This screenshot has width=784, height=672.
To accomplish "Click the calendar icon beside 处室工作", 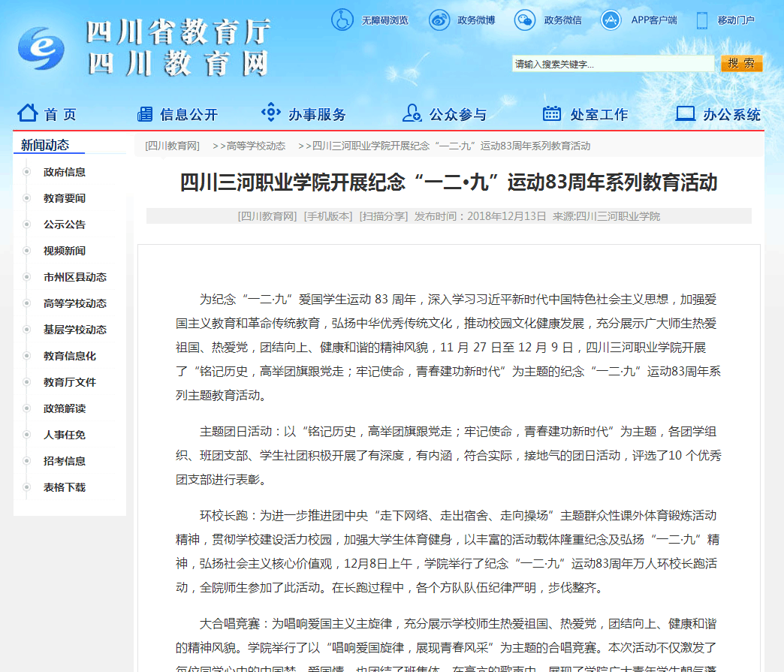I will [x=552, y=113].
